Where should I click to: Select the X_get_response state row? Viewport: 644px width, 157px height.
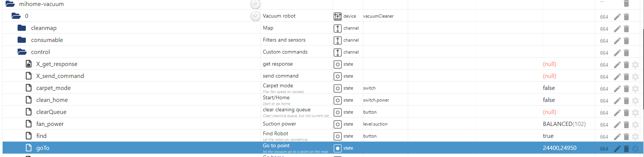click(x=57, y=64)
